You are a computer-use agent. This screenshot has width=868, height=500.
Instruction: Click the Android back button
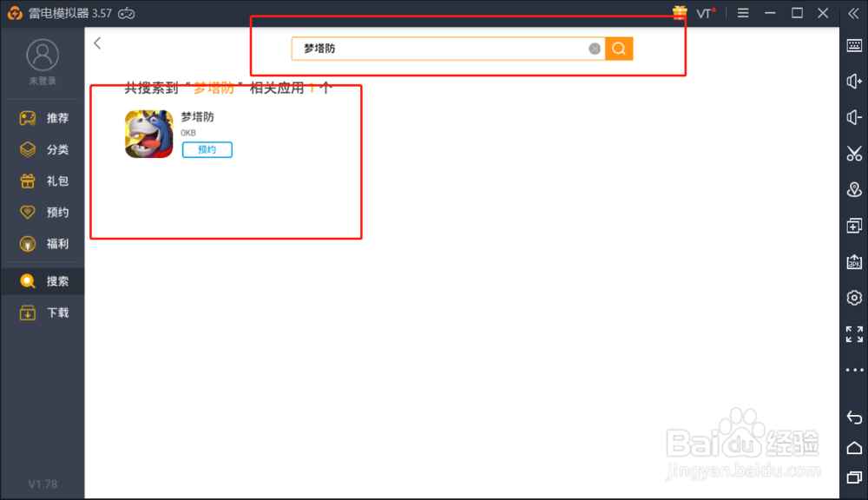point(854,418)
